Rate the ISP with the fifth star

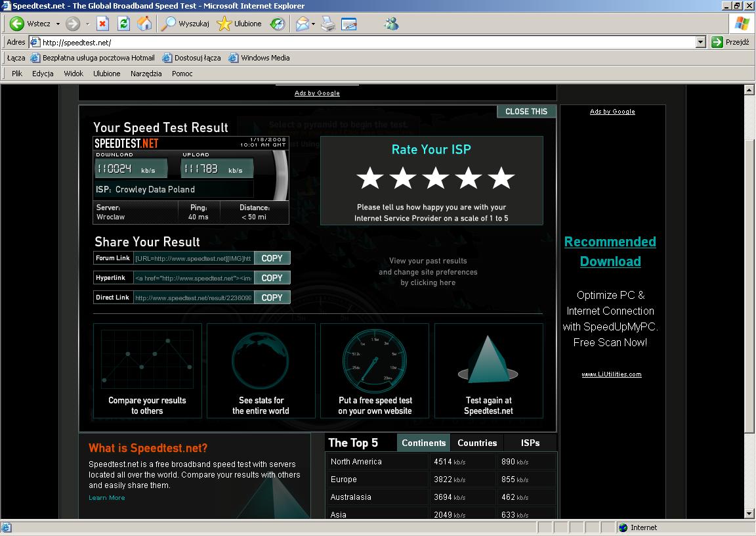click(501, 178)
